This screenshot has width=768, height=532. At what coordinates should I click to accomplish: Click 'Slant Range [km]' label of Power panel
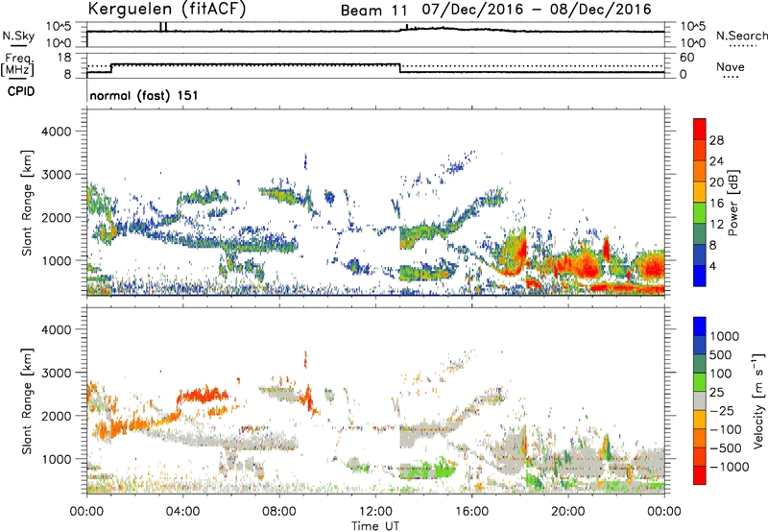[27, 203]
